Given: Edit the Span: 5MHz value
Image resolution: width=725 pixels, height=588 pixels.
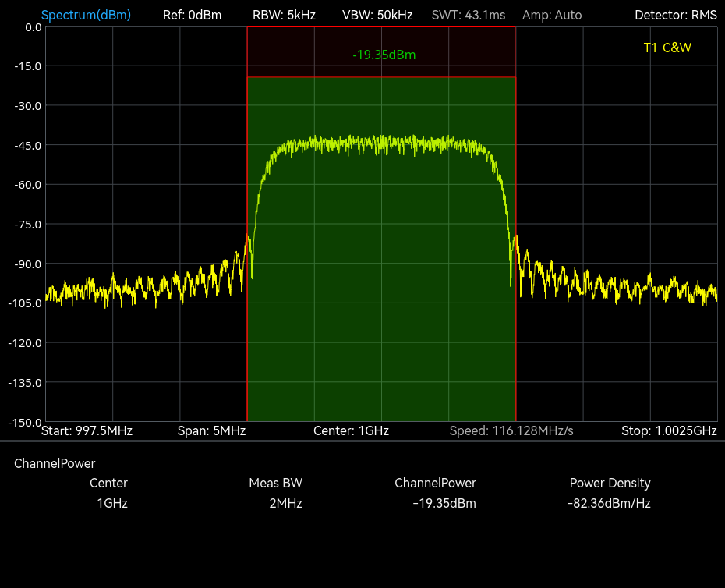Looking at the screenshot, I should [x=211, y=430].
